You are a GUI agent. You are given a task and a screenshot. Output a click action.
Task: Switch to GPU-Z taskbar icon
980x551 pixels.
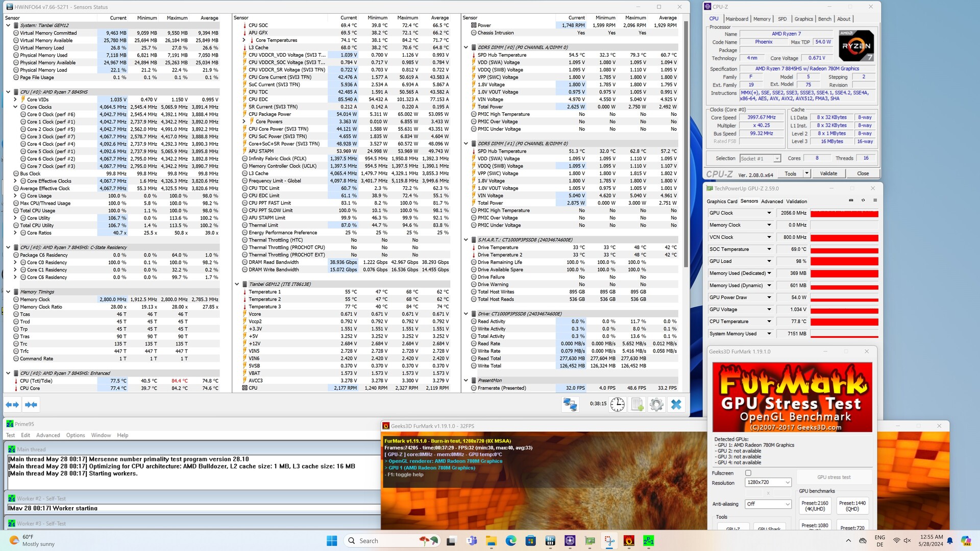click(x=590, y=541)
